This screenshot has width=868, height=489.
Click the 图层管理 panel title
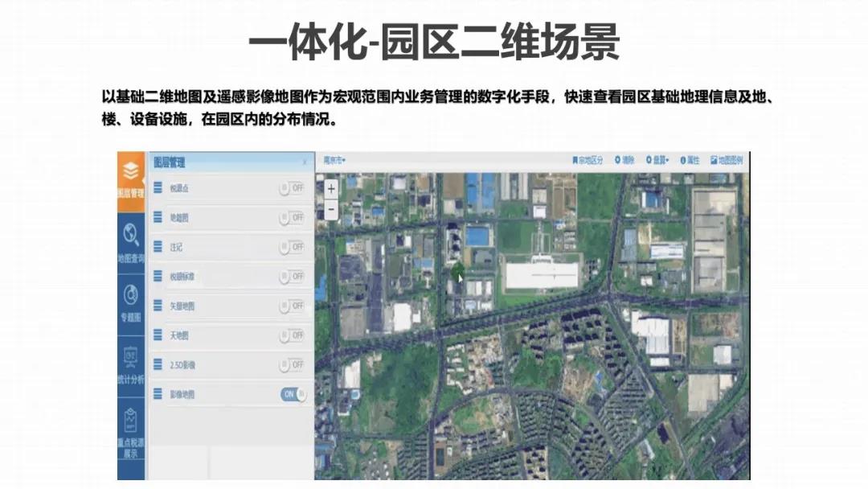pyautogui.click(x=170, y=162)
